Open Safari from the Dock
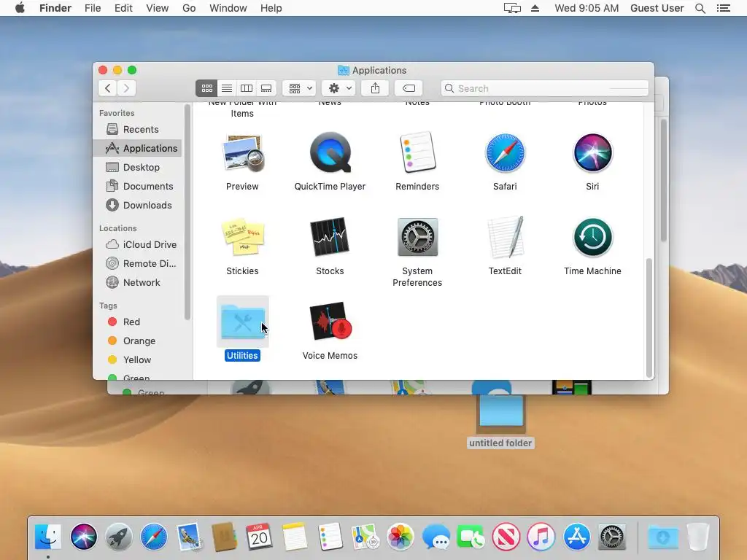Screen dimensions: 747x560 click(154, 537)
